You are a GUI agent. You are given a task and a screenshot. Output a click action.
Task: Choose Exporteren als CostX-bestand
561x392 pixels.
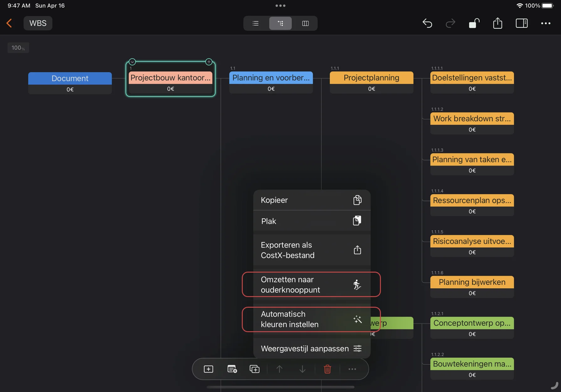click(x=311, y=250)
